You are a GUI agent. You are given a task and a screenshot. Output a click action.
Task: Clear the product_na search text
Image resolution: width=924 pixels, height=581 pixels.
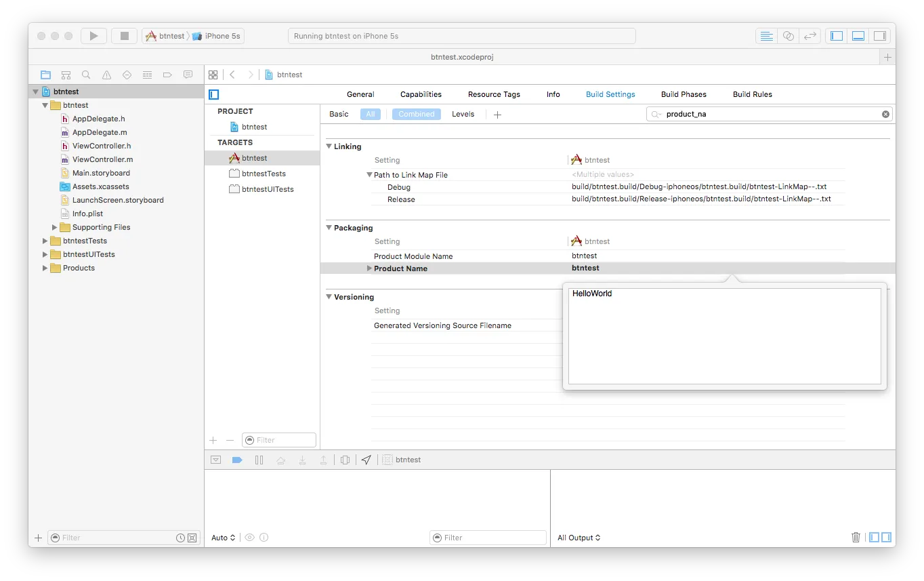coord(885,115)
